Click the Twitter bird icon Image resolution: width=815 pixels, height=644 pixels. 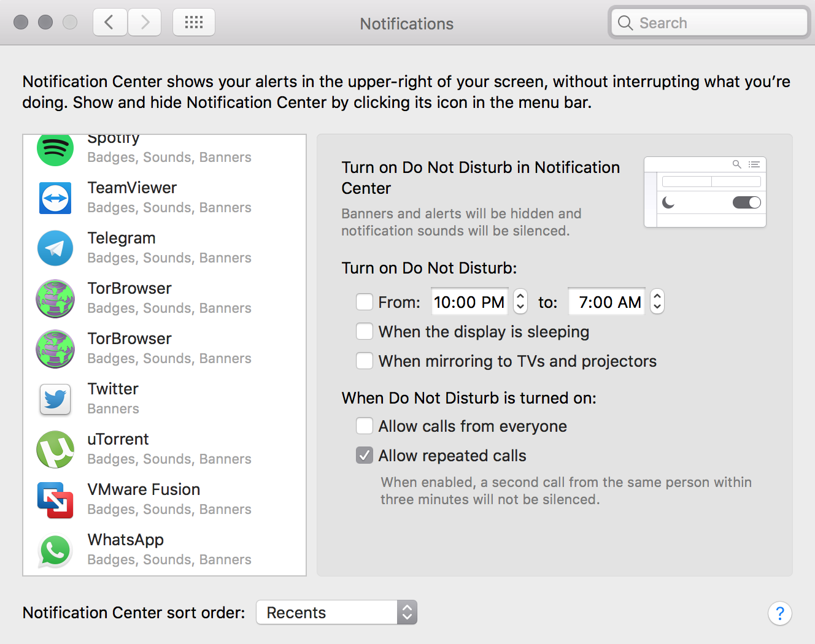coord(55,399)
